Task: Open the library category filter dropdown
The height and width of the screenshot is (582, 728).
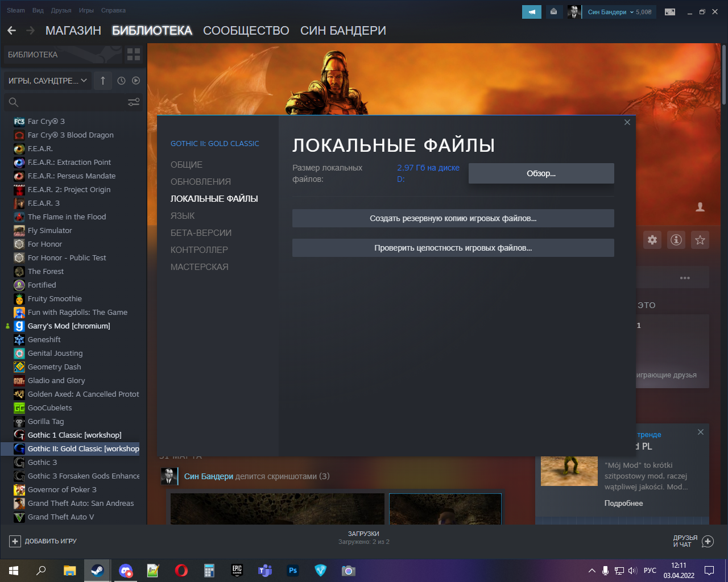Action: click(47, 81)
